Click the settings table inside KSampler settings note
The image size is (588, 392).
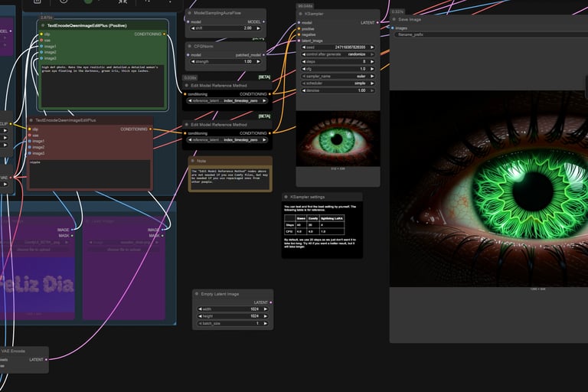[314, 224]
